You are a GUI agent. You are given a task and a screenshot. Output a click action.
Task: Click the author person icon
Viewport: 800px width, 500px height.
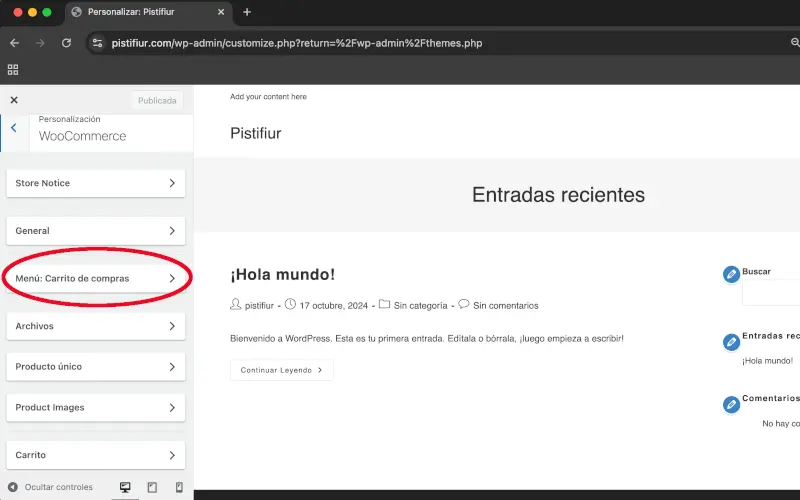point(235,305)
